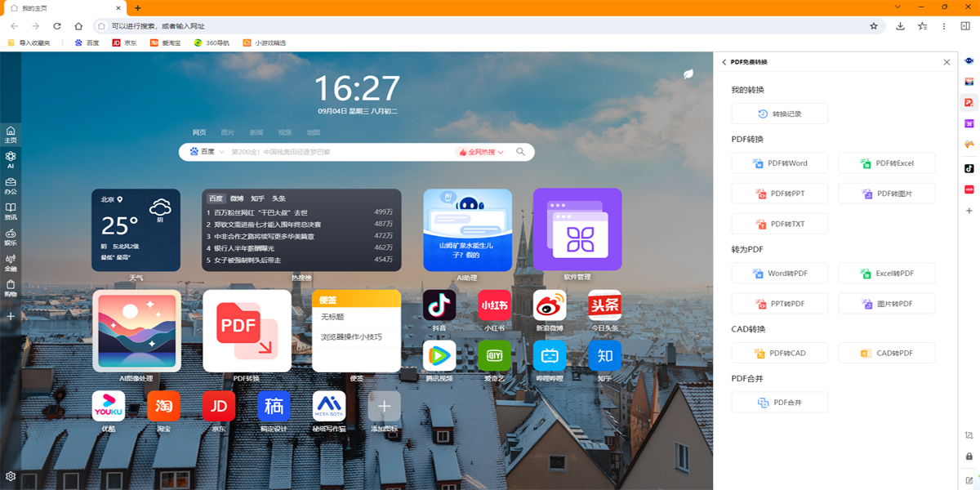The width and height of the screenshot is (980, 490).
Task: Switch to the 微博 hot list tab
Action: tap(237, 198)
